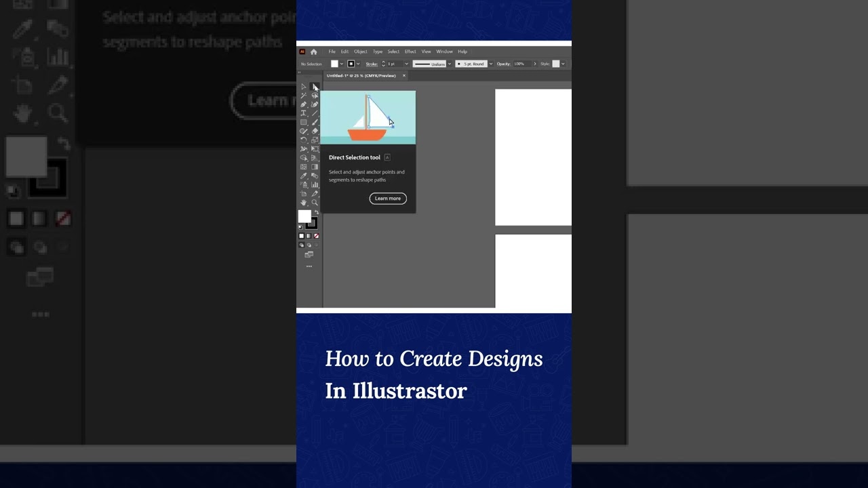Viewport: 868px width, 488px height.
Task: Select the Untitled-1 document tab
Action: (x=361, y=75)
